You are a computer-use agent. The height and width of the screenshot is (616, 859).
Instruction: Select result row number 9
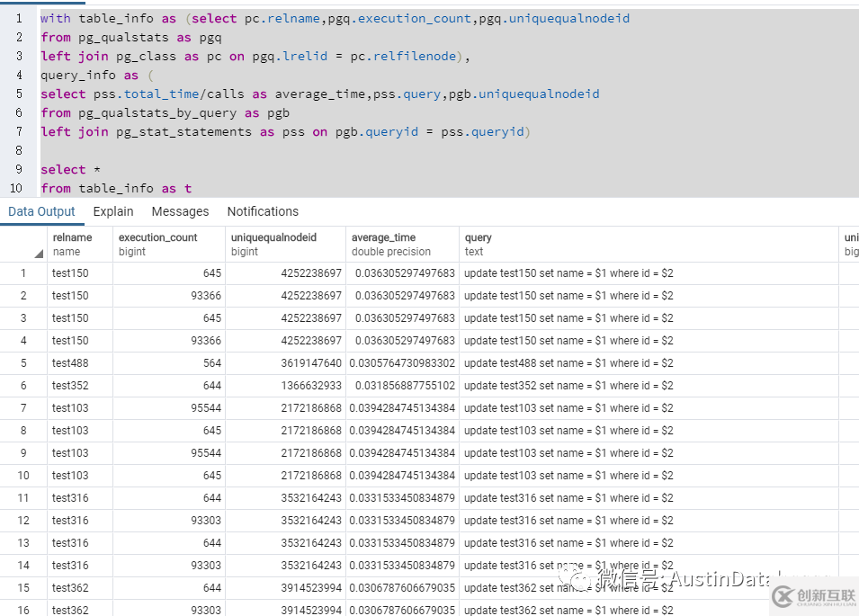(x=23, y=453)
